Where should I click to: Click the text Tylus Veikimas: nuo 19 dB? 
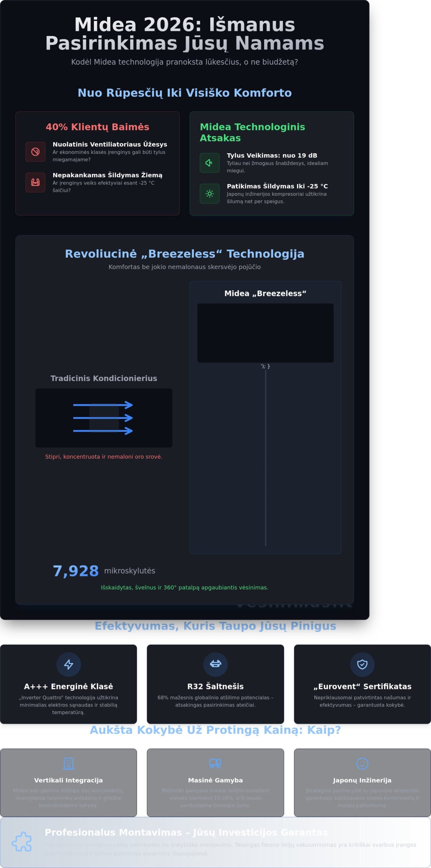(272, 156)
